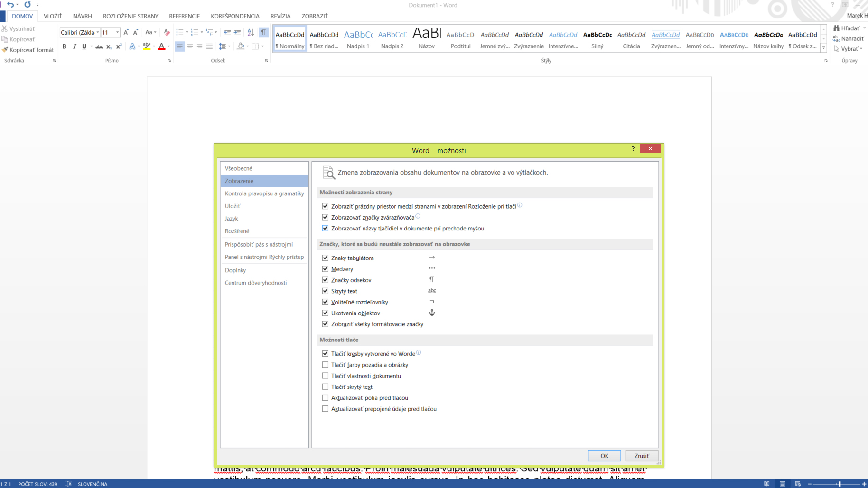Screen dimensions: 868x488
Task: Open the REFERENCIE tab
Action: point(184,16)
